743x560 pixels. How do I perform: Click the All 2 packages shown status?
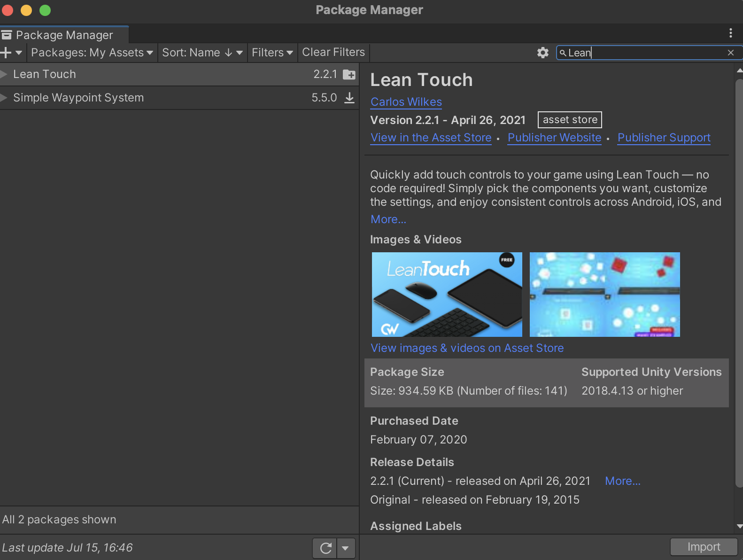pyautogui.click(x=59, y=520)
